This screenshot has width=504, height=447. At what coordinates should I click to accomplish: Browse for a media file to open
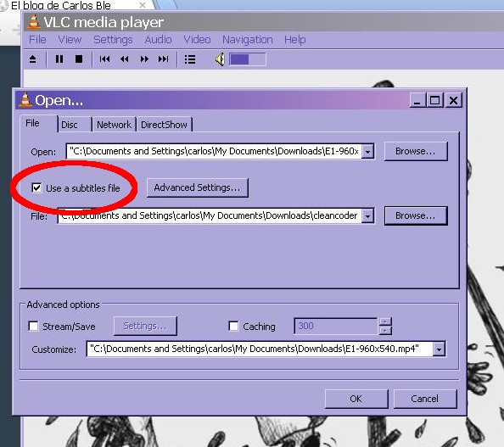(x=415, y=151)
